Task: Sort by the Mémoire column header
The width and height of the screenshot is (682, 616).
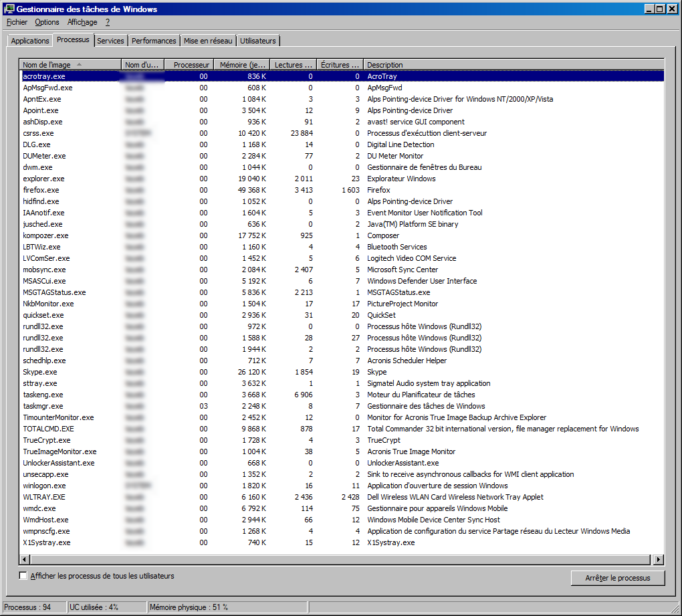Action: [242, 65]
